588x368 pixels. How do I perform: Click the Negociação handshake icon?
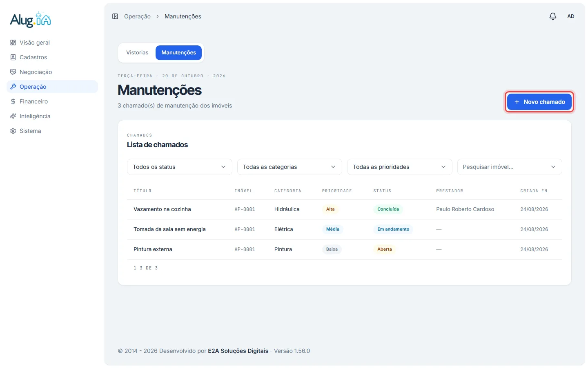click(13, 72)
